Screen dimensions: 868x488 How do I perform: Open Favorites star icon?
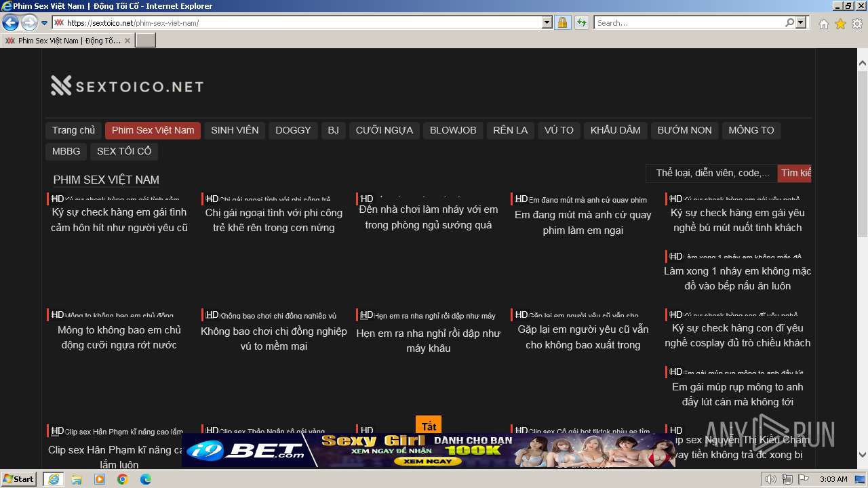tap(840, 24)
